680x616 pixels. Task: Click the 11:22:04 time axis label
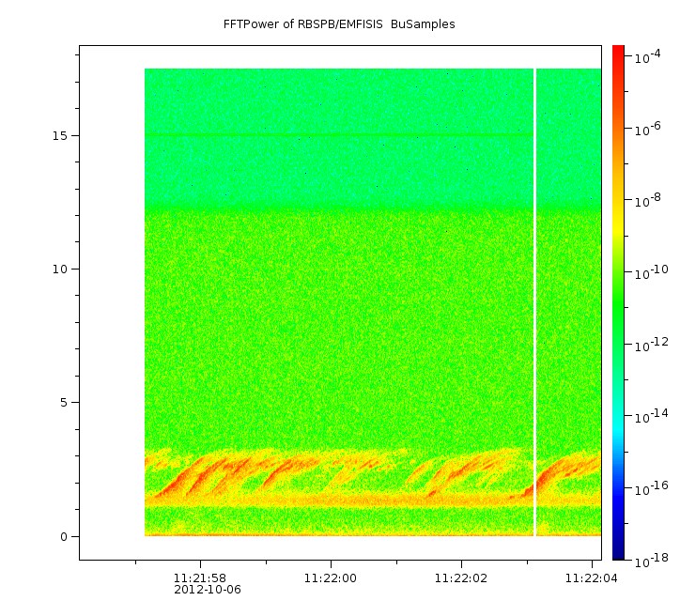tap(592, 577)
